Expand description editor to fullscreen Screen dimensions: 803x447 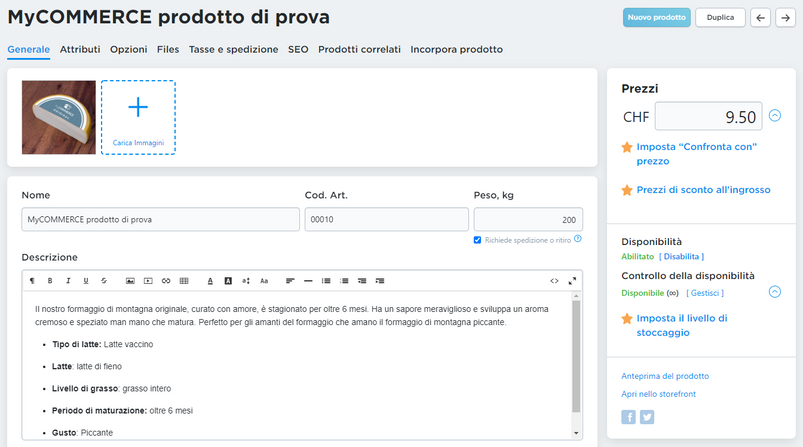(x=572, y=281)
